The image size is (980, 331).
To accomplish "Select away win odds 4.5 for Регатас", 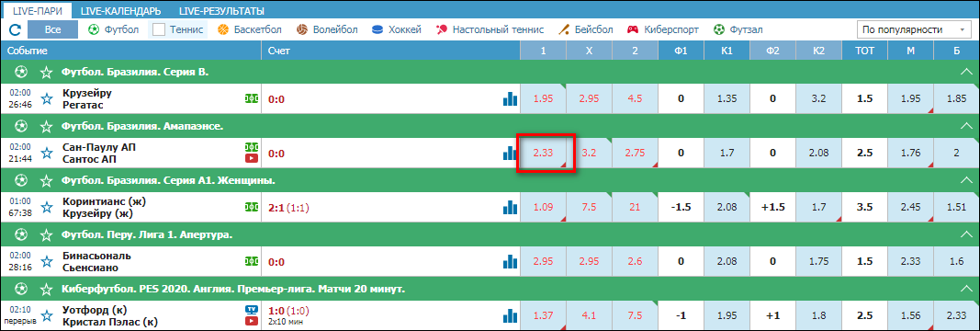I will [x=635, y=99].
